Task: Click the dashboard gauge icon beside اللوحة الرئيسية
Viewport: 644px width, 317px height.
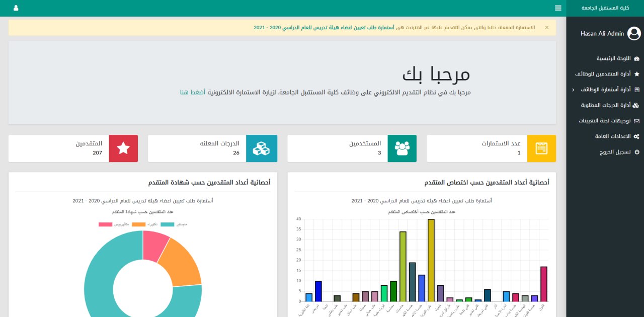Action: coord(636,58)
